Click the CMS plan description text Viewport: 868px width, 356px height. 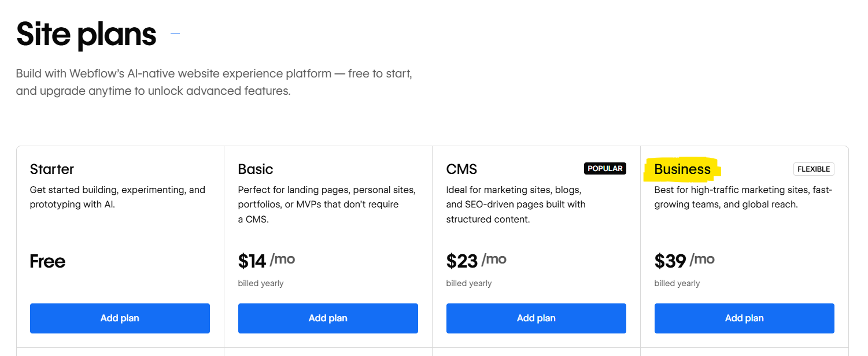coord(516,204)
